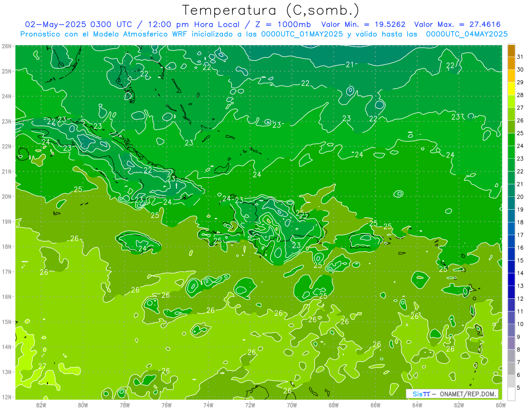Pick the orange-brown swatch above 31 on colorbar
532x411 pixels.
coord(511,50)
